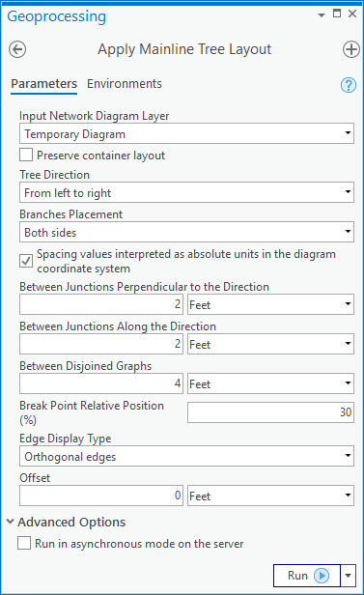The image size is (364, 595).
Task: Uncheck Spacing values interpreted as absolute units
Action: click(x=26, y=261)
